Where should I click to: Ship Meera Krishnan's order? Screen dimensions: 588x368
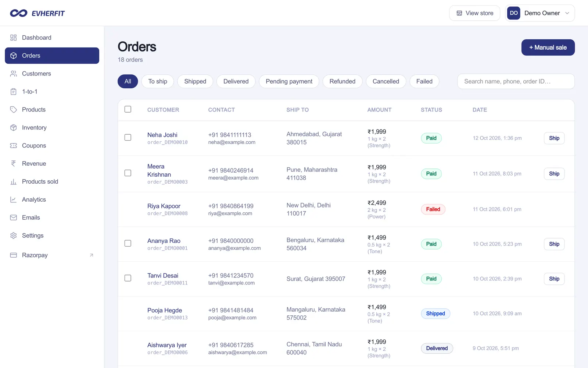click(x=554, y=174)
